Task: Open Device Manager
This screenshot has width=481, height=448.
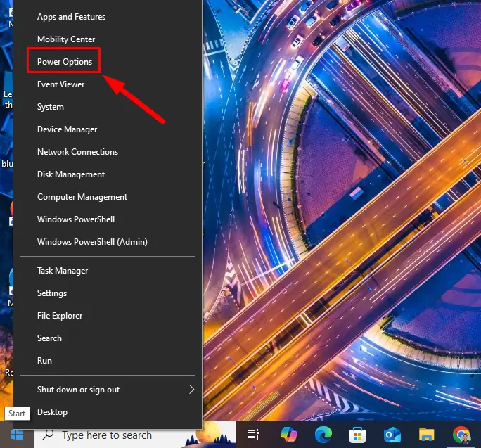Action: [x=108, y=129]
